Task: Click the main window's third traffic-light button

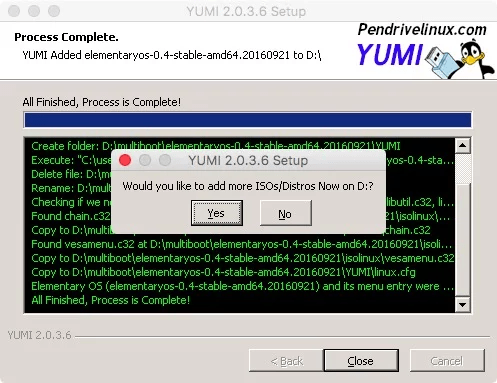Action: (x=54, y=11)
